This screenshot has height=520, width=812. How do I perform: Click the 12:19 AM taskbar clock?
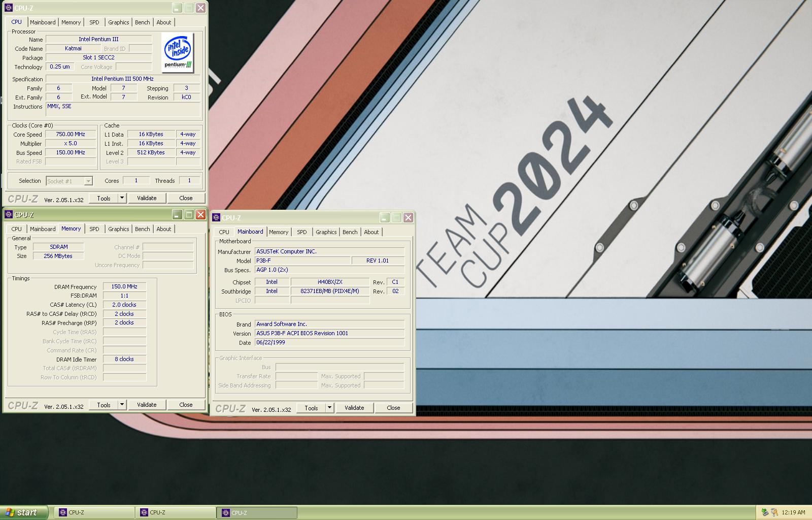(x=793, y=513)
